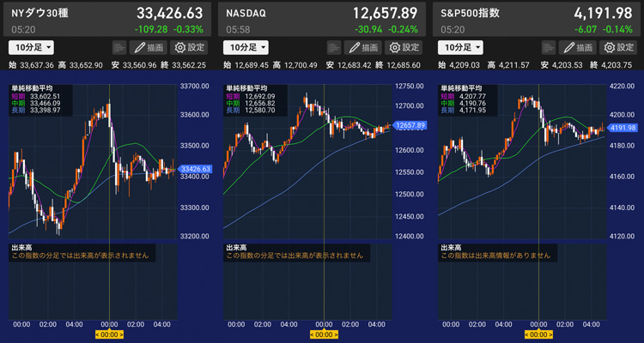Select the NASDAQ index header
Viewport: 644px width, 343px height.
(x=322, y=20)
